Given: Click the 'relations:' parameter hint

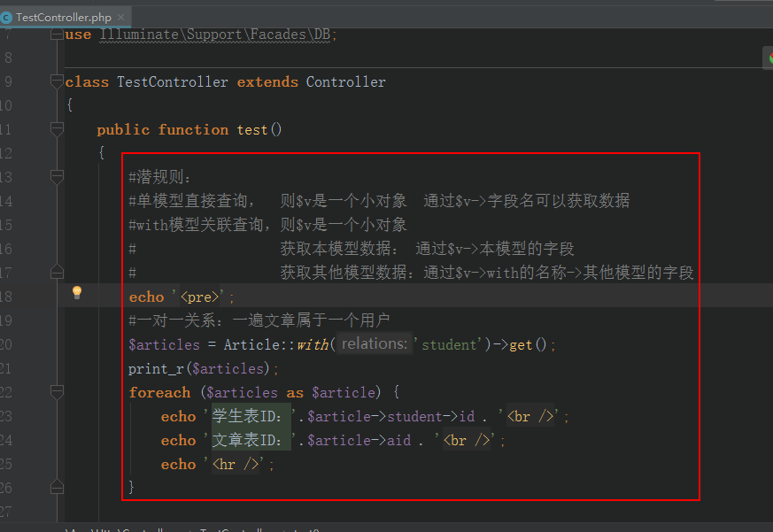Looking at the screenshot, I should (375, 344).
